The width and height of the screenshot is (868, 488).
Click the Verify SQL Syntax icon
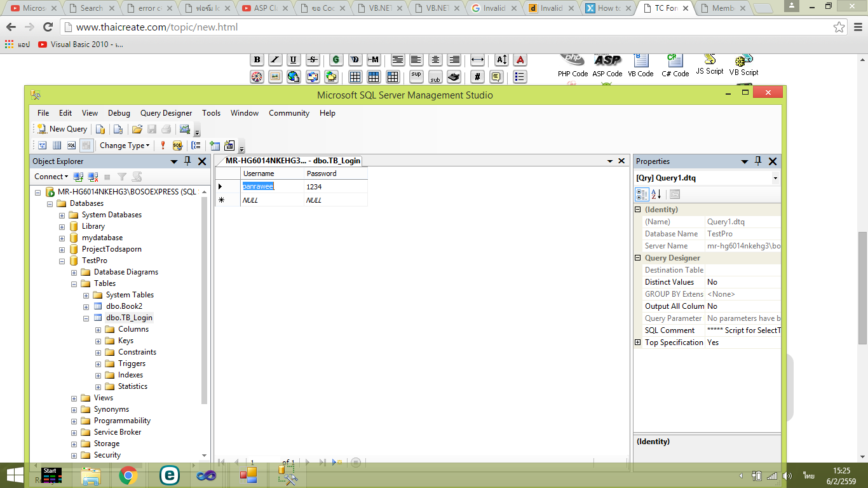[177, 146]
